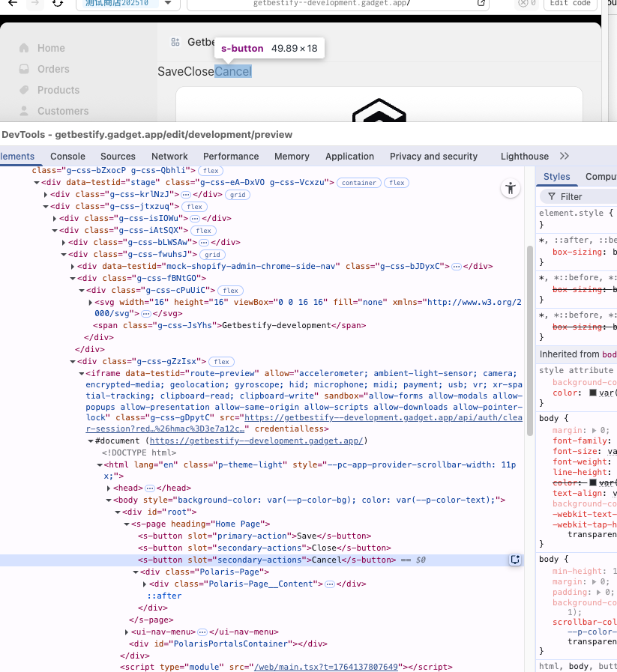This screenshot has height=672, width=617.
Task: Click the Products tag icon in sidebar
Action: click(x=24, y=90)
